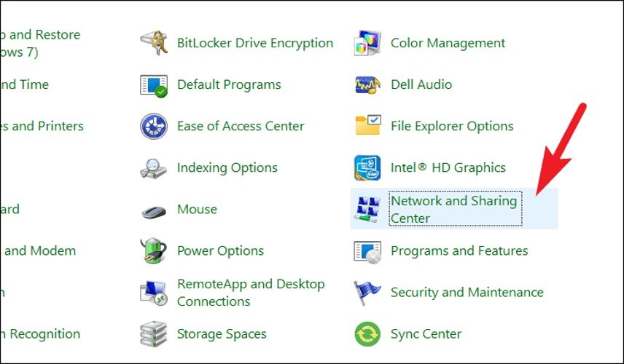Screen dimensions: 624x364
Task: Open the Power Options battery icon
Action: coord(154,250)
